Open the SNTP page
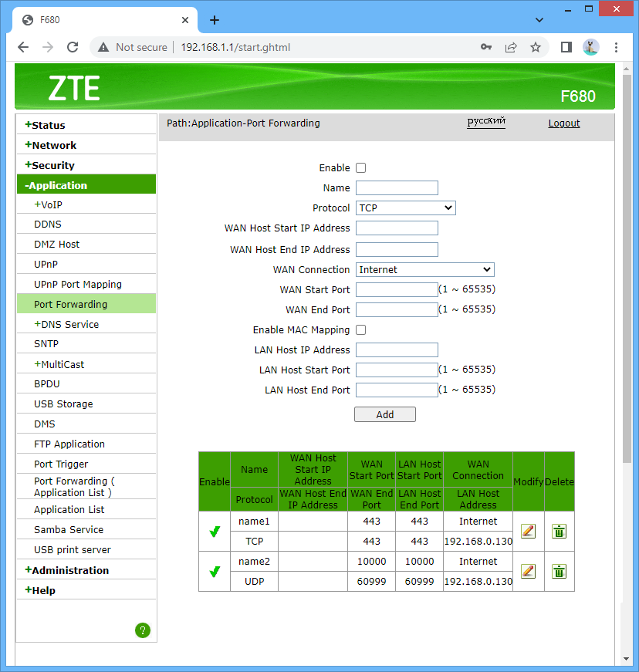The image size is (639, 672). pyautogui.click(x=46, y=343)
